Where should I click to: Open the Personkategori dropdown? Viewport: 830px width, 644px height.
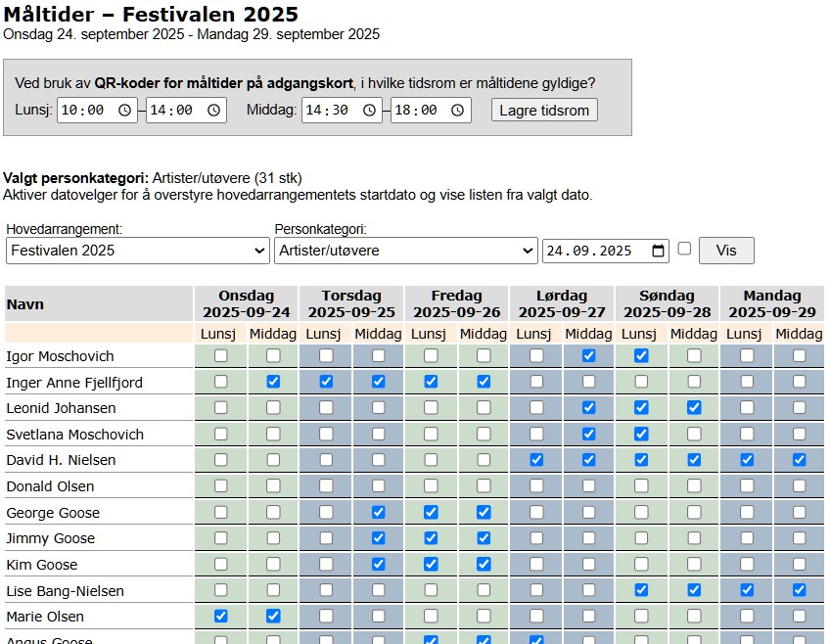[x=405, y=251]
